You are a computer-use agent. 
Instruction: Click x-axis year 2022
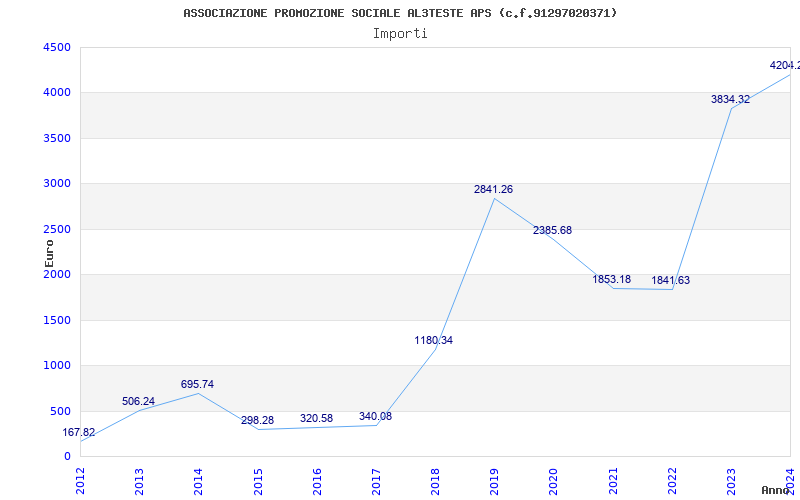[672, 481]
